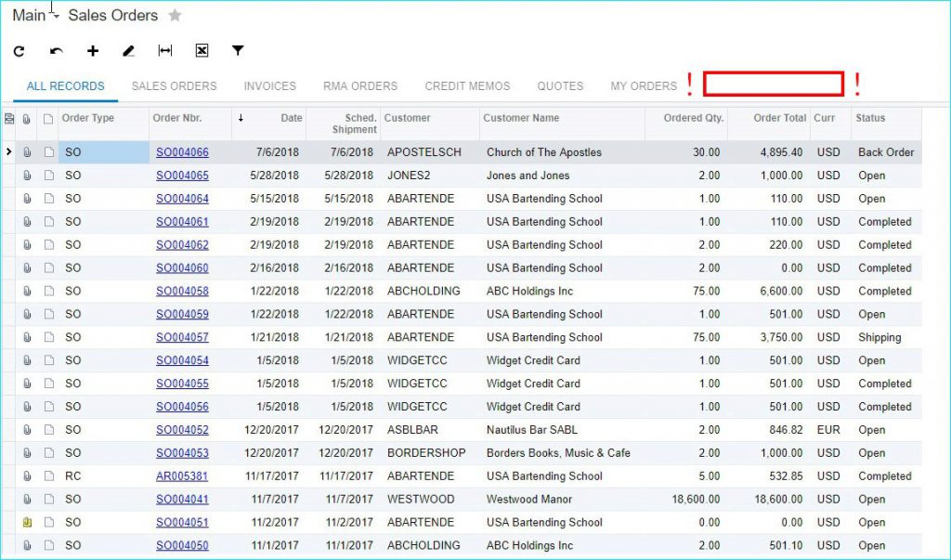Screen dimensions: 951x560
Task: Select the Shipping status cell
Action: [x=880, y=337]
